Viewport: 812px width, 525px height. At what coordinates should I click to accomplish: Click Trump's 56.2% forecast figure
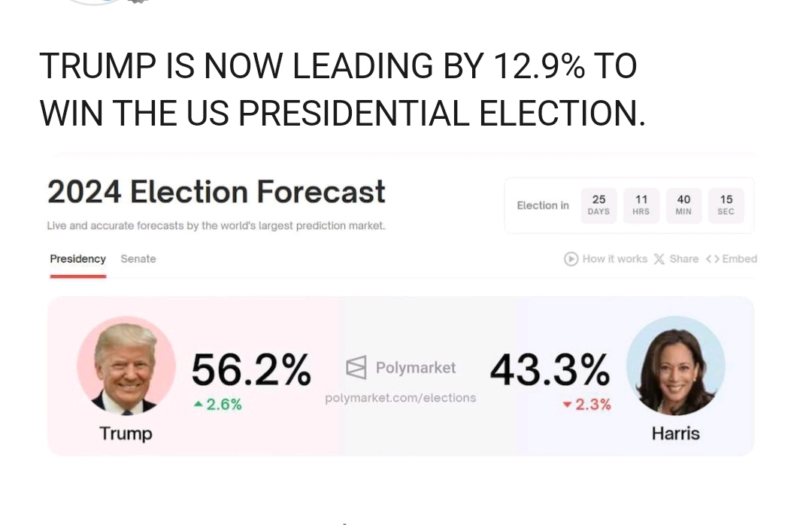(x=250, y=369)
